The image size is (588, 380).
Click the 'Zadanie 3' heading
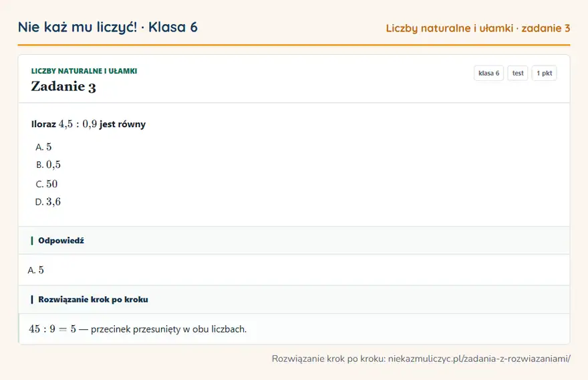[x=63, y=86]
